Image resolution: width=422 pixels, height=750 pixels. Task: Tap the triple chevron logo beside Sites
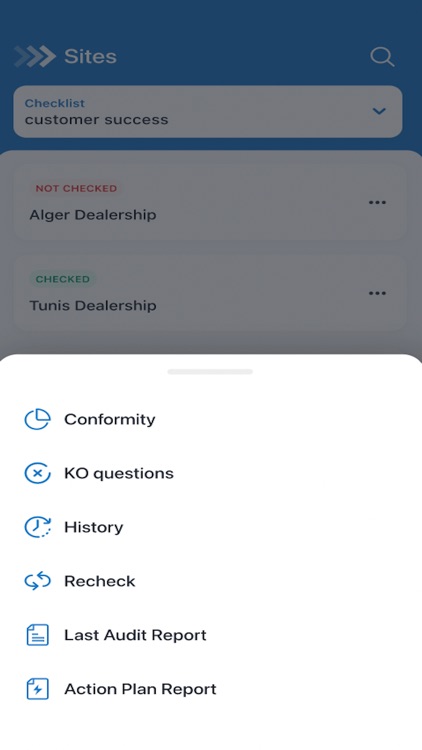point(35,56)
